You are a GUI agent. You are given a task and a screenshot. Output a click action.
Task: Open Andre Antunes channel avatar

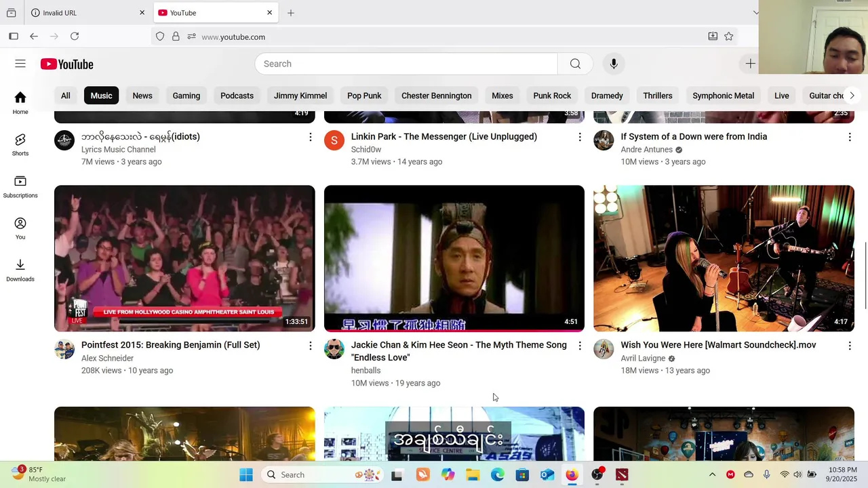tap(604, 140)
